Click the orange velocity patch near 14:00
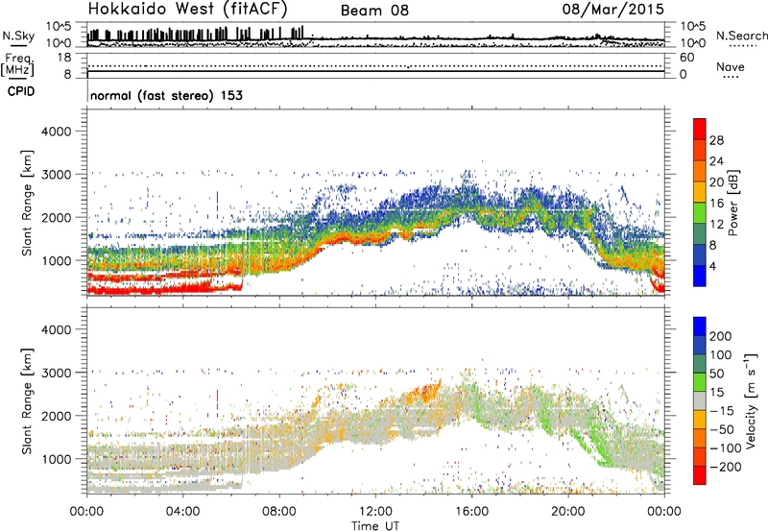Image resolution: width=768 pixels, height=532 pixels. [423, 394]
